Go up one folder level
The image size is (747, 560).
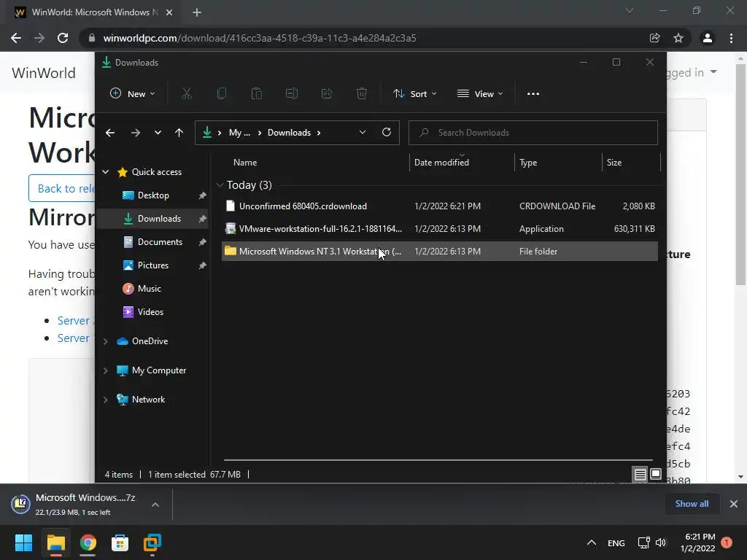[x=179, y=133]
